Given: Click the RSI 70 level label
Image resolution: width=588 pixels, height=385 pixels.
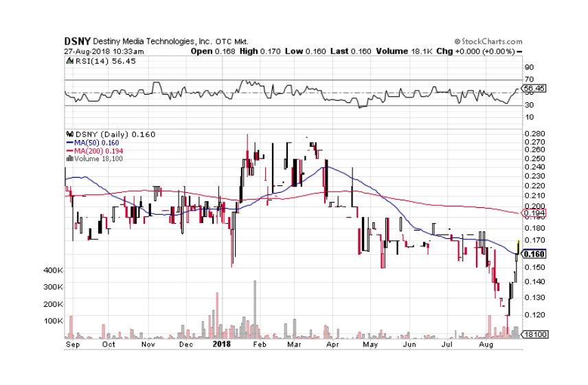Looking at the screenshot, I should (529, 80).
